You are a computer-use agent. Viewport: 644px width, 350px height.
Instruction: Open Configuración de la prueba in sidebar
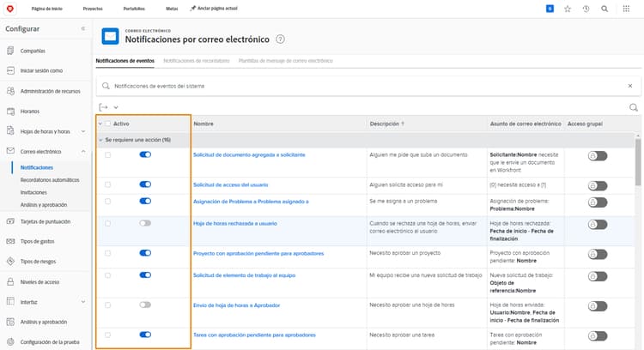tap(50, 341)
